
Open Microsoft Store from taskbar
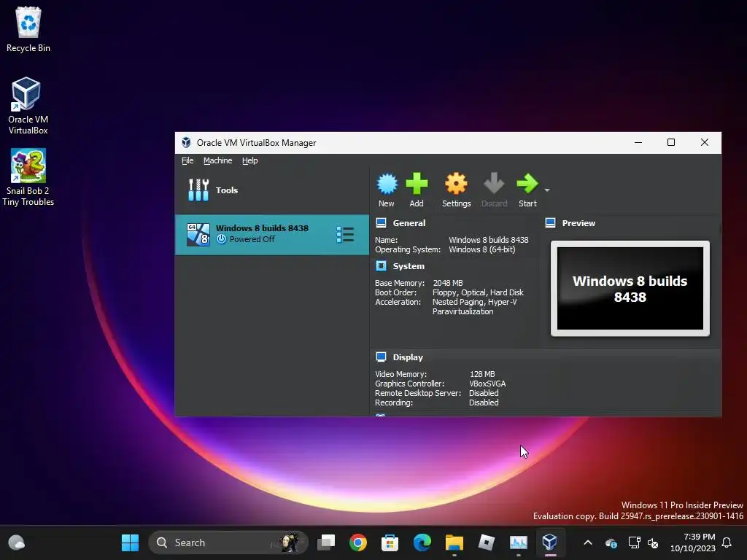pos(390,542)
